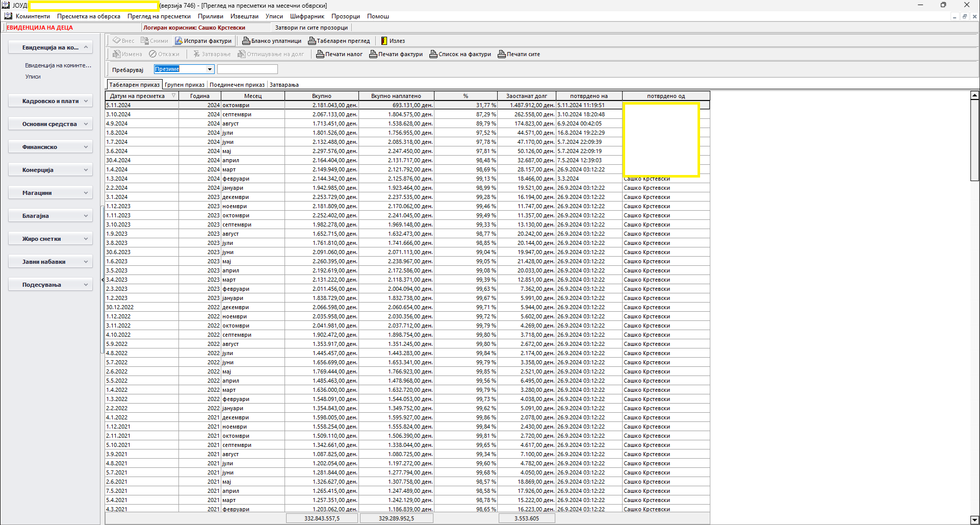Click table scrollbar down arrow
Image resolution: width=980 pixels, height=525 pixels.
(x=974, y=520)
